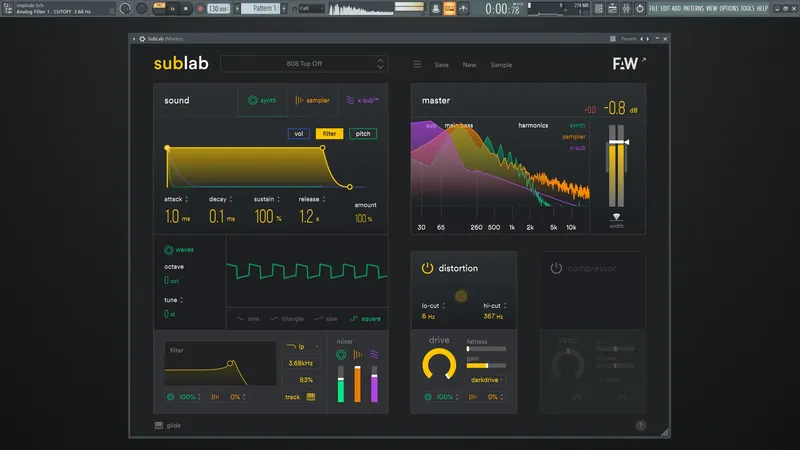Click the master volume fader handle
800x450 pixels.
[x=618, y=142]
